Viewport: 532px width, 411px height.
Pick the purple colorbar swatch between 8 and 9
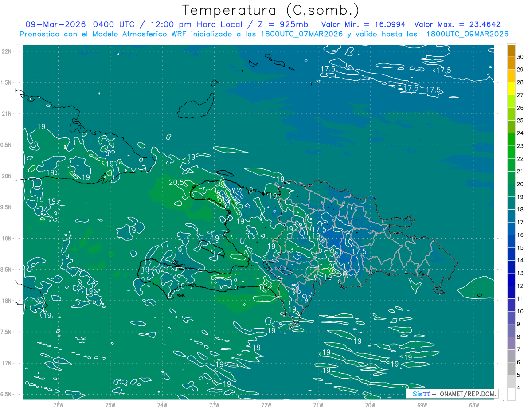[511, 330]
